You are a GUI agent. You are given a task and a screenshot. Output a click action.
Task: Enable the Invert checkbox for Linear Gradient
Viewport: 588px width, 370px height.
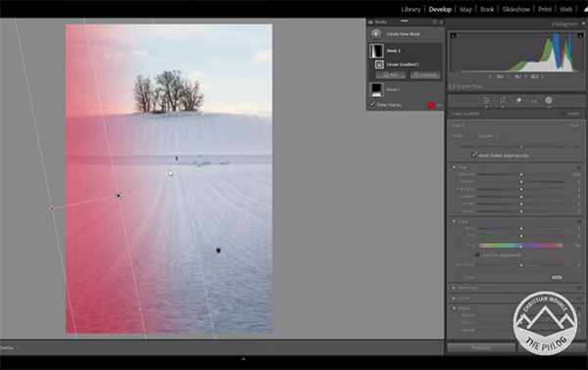pos(563,114)
